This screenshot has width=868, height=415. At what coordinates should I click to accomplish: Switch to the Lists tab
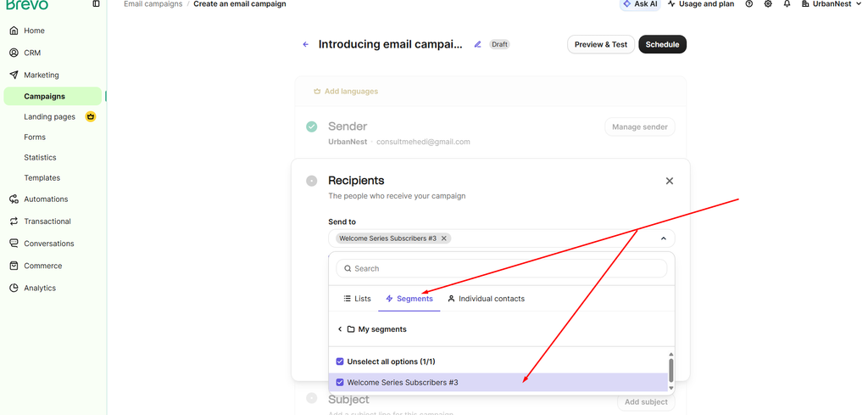tap(357, 299)
